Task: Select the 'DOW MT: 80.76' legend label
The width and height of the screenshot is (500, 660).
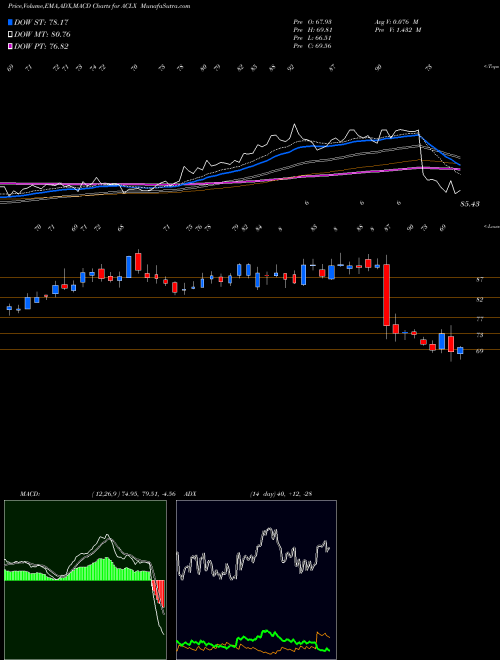Action: click(42, 34)
